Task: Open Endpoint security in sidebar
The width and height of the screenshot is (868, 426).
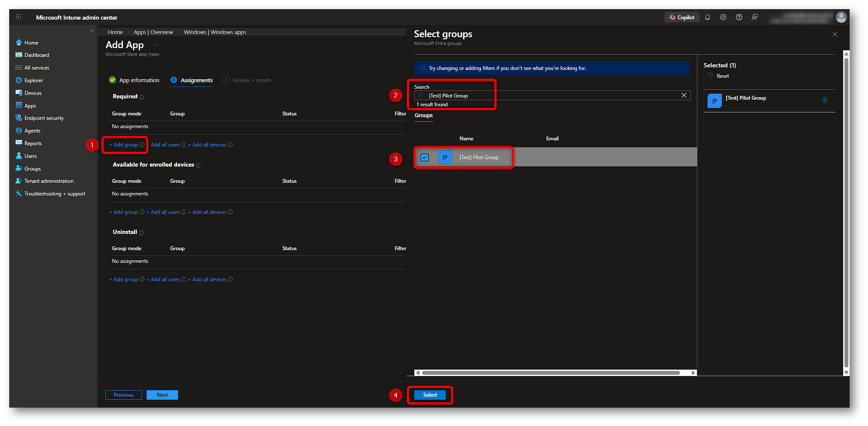Action: pos(44,118)
